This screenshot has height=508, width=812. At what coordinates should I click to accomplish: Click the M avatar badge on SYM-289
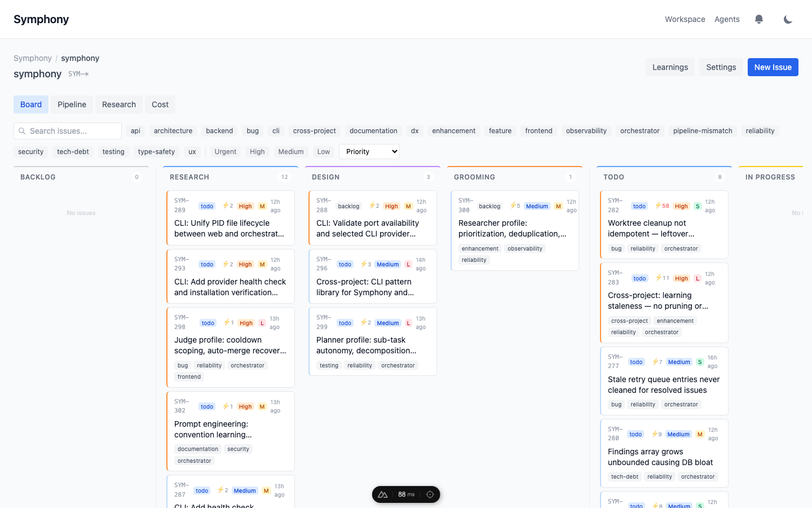click(x=262, y=206)
